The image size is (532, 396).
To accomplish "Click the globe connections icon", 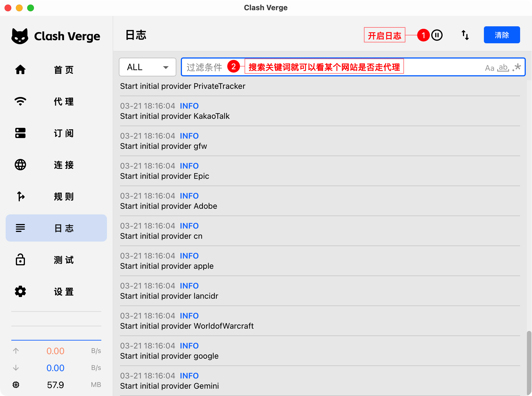I will pyautogui.click(x=20, y=165).
